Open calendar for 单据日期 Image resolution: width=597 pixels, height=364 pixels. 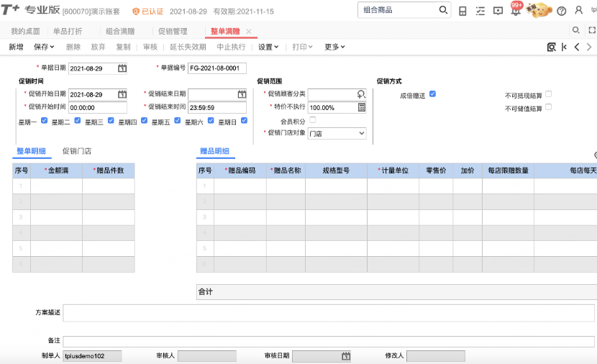[122, 68]
